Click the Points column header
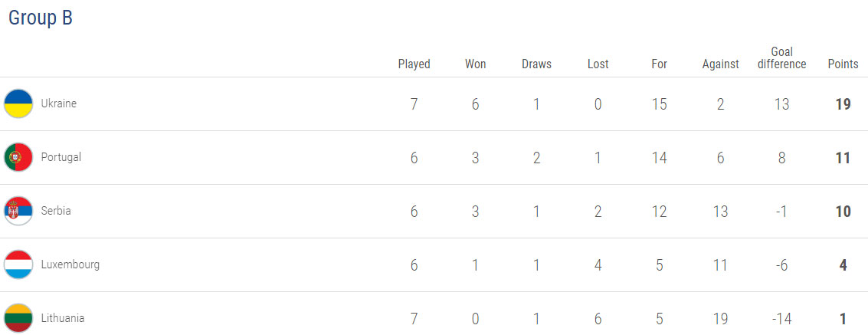Image resolution: width=868 pixels, height=335 pixels. 843,64
